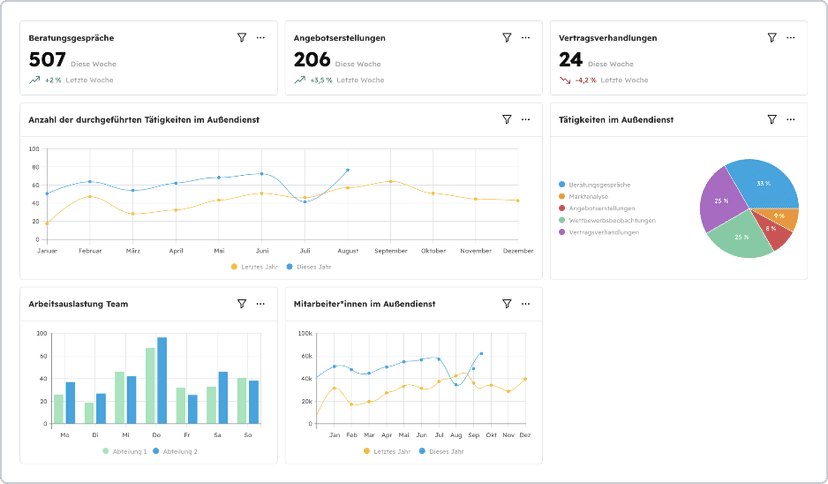Click downward trend arrow under 24

tap(565, 80)
